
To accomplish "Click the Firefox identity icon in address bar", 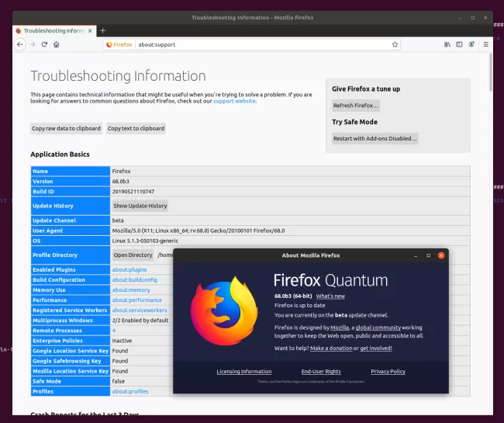I will 119,44.
